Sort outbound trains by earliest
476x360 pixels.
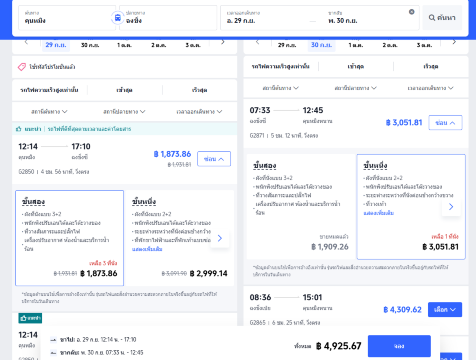pyautogui.click(x=124, y=90)
